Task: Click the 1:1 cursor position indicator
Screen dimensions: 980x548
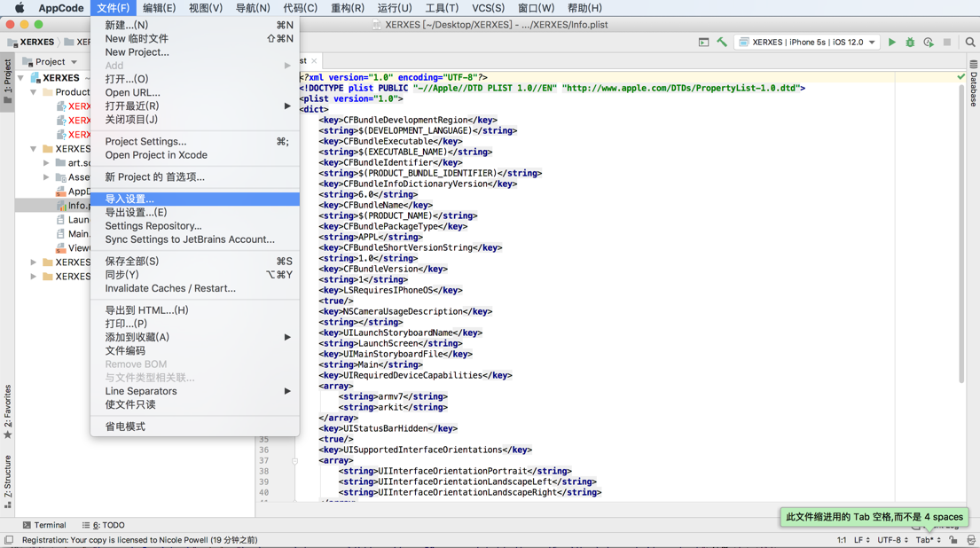Action: pyautogui.click(x=842, y=540)
